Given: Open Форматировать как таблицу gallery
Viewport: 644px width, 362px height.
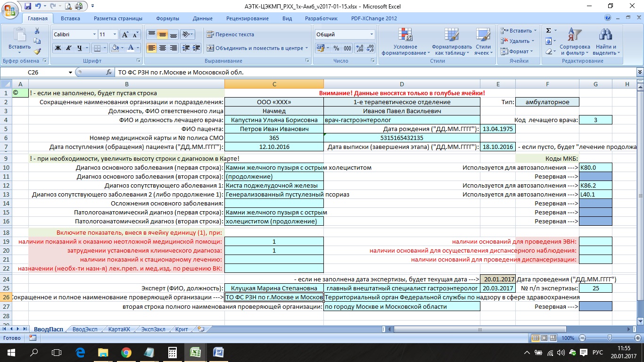Looking at the screenshot, I should point(452,41).
